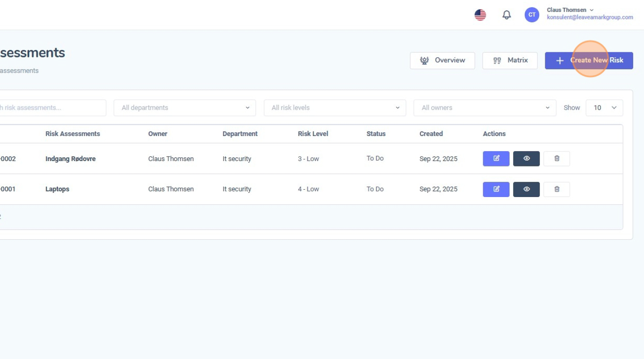644x359 pixels.
Task: Click the Create New Risk button
Action: point(588,61)
